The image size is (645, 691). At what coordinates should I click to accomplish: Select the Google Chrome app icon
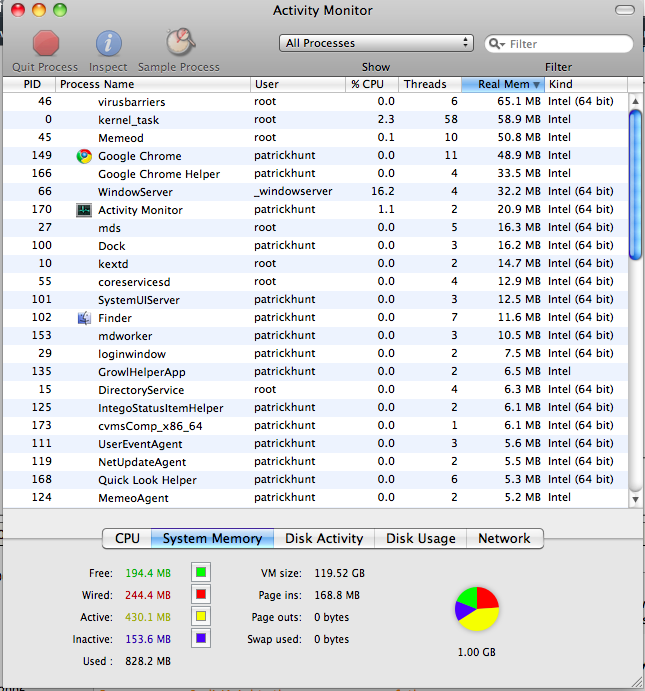tap(84, 156)
